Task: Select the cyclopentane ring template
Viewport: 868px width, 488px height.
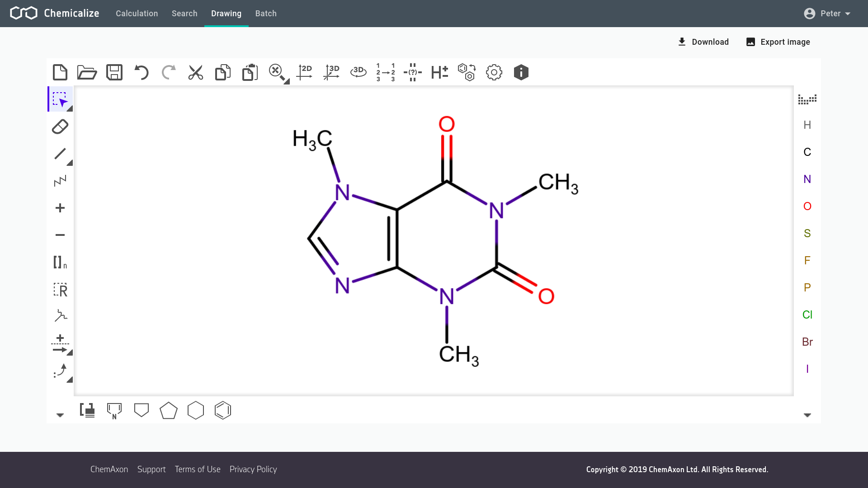Action: (169, 410)
